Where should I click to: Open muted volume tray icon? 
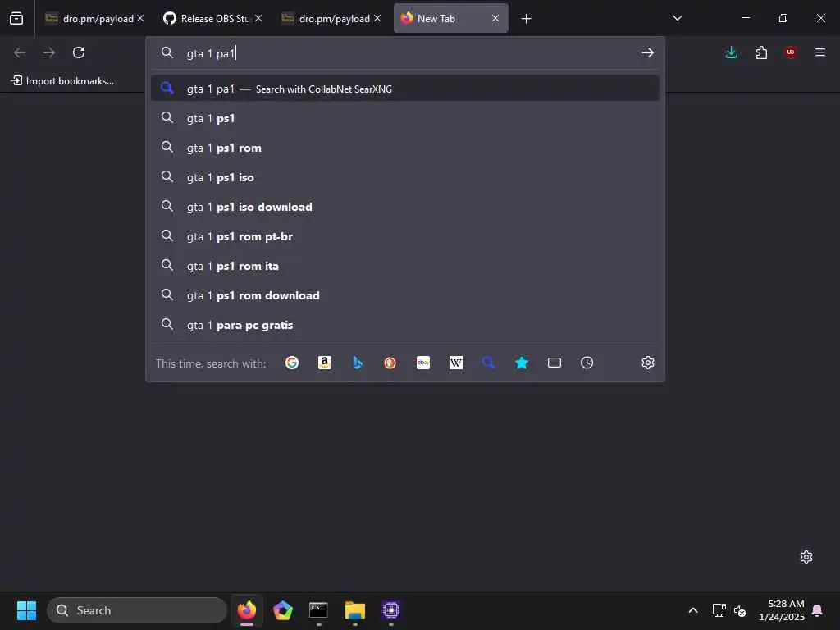tap(741, 610)
